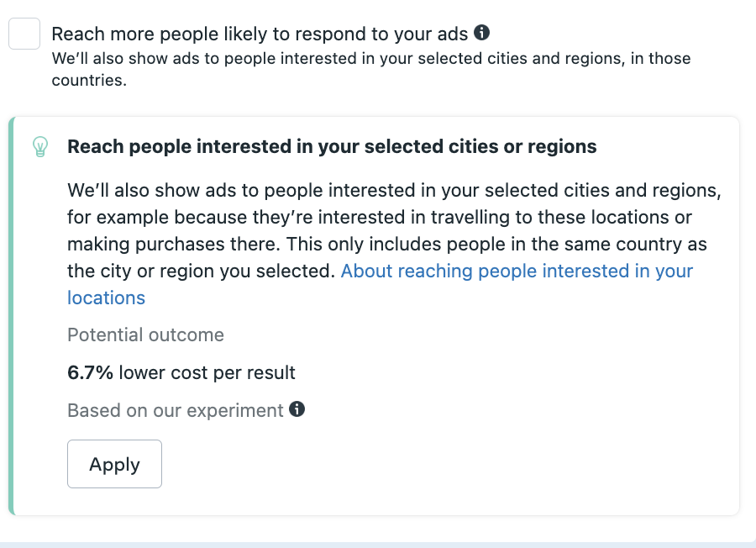The height and width of the screenshot is (548, 756).
Task: Click info icon beside 'respond to your ads'
Action: click(481, 33)
